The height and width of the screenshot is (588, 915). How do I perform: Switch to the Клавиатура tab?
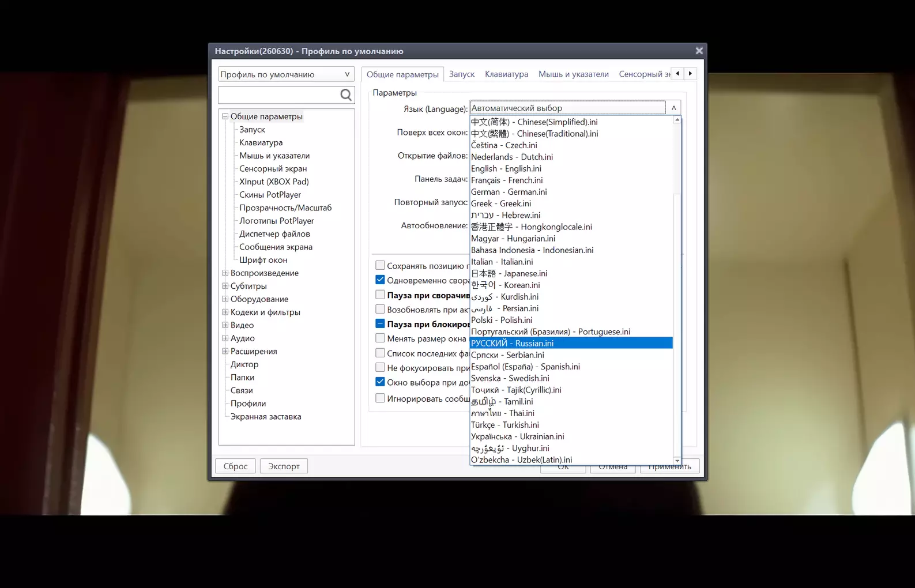pyautogui.click(x=506, y=74)
